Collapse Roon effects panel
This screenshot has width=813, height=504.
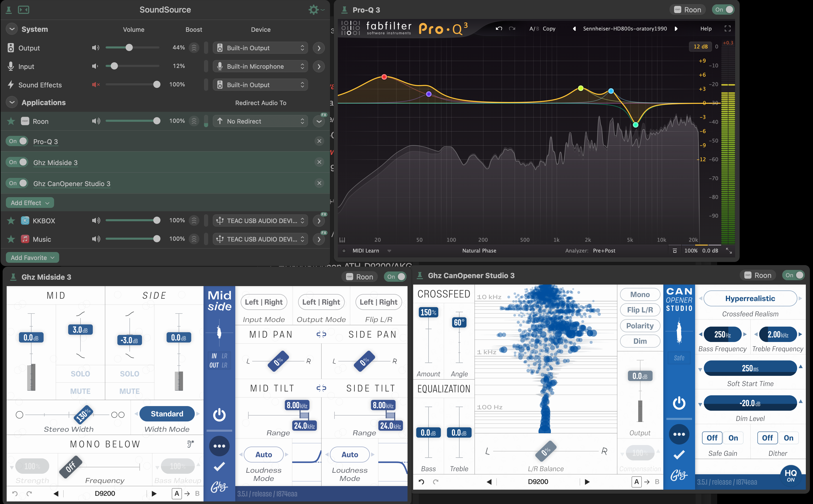tap(319, 121)
